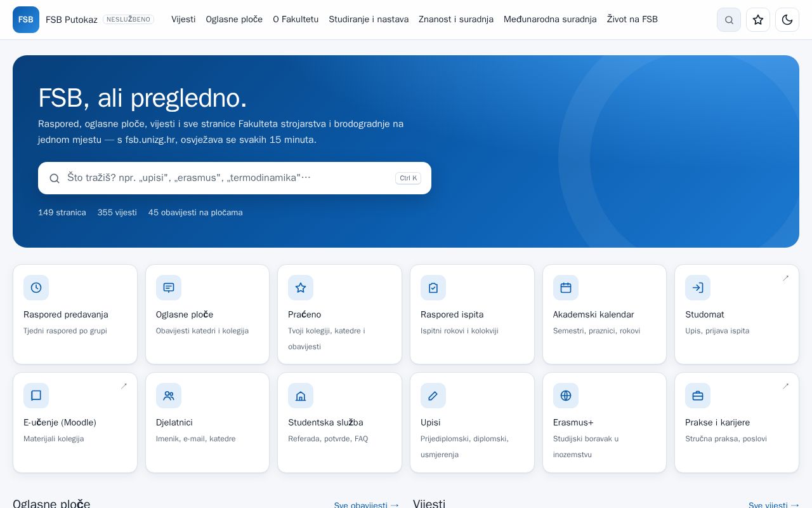
Task: Click the NESLUŽBENO badge
Action: click(128, 20)
